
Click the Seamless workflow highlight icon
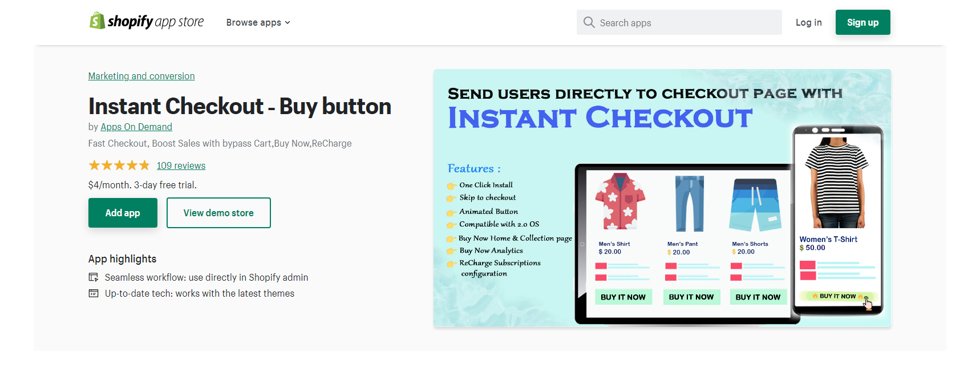pos(94,277)
